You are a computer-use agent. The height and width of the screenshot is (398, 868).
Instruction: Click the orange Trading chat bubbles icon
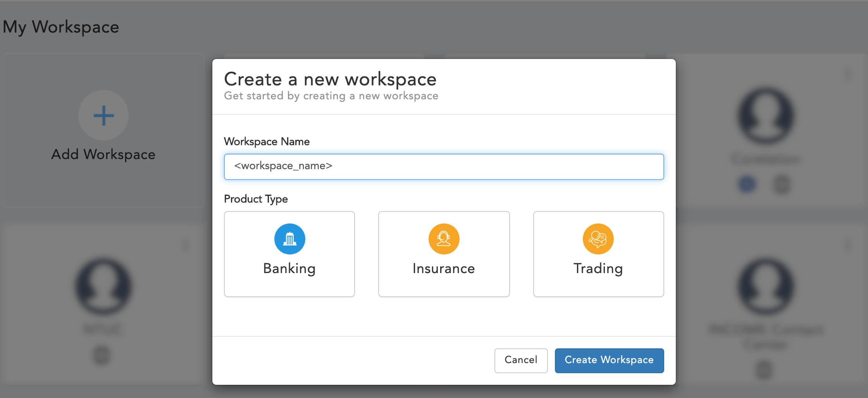598,239
